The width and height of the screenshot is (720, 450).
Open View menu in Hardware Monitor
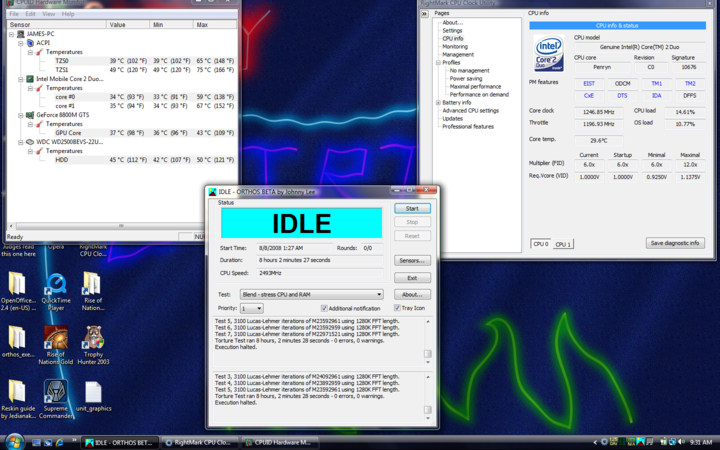pos(48,14)
